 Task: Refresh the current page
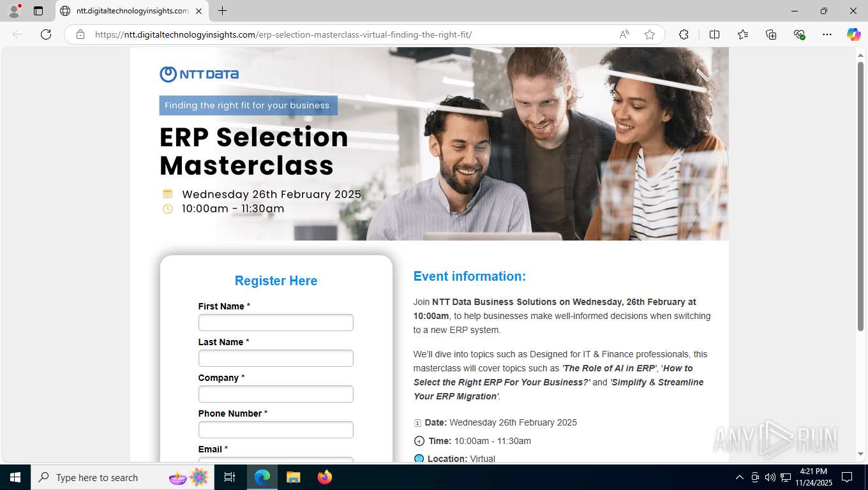coord(46,34)
